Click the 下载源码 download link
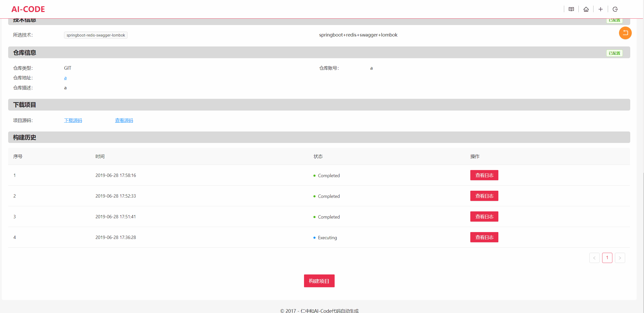The height and width of the screenshot is (313, 644). pyautogui.click(x=73, y=120)
